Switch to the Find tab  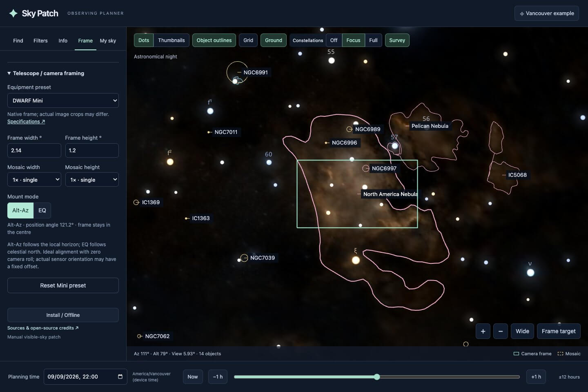click(x=18, y=40)
